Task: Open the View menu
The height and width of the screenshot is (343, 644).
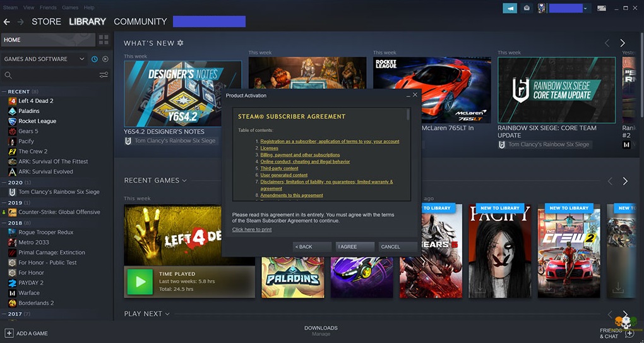Action: [29, 8]
